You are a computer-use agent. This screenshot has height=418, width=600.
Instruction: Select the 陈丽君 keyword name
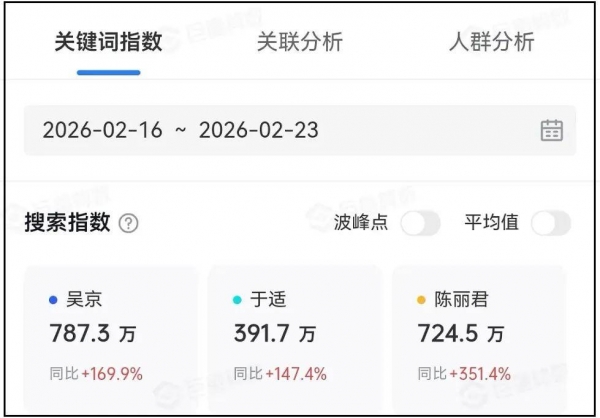pyautogui.click(x=461, y=299)
